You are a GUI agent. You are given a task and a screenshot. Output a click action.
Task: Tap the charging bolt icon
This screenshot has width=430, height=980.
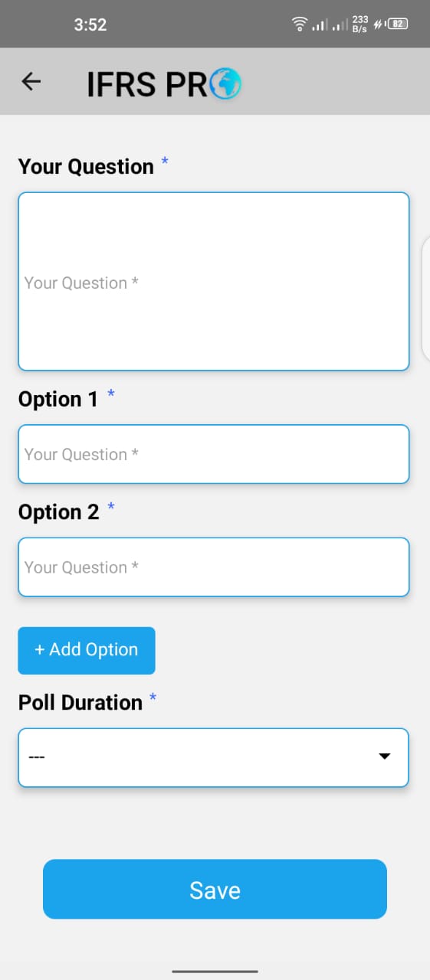tap(379, 24)
